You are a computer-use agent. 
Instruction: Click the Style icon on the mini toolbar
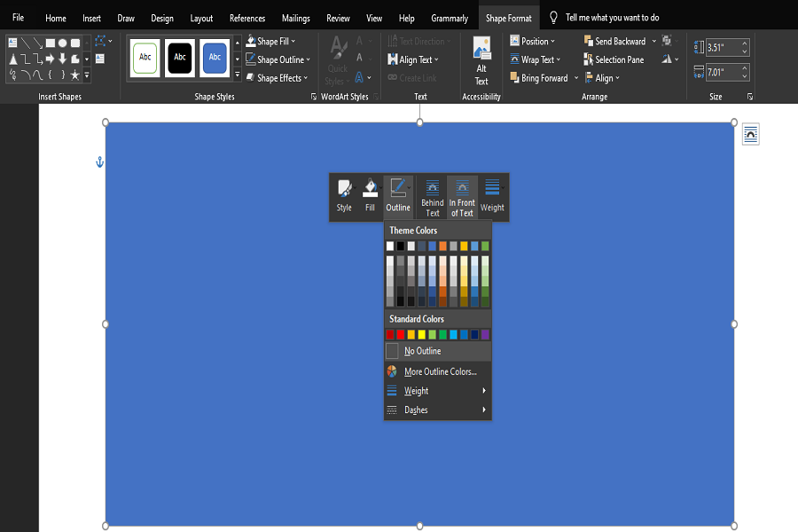[344, 195]
